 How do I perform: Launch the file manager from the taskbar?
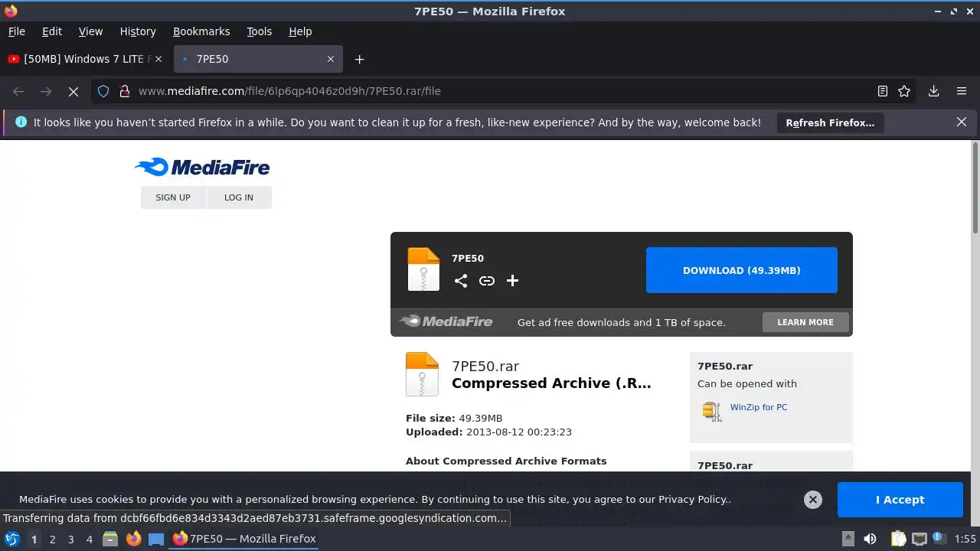(x=110, y=539)
